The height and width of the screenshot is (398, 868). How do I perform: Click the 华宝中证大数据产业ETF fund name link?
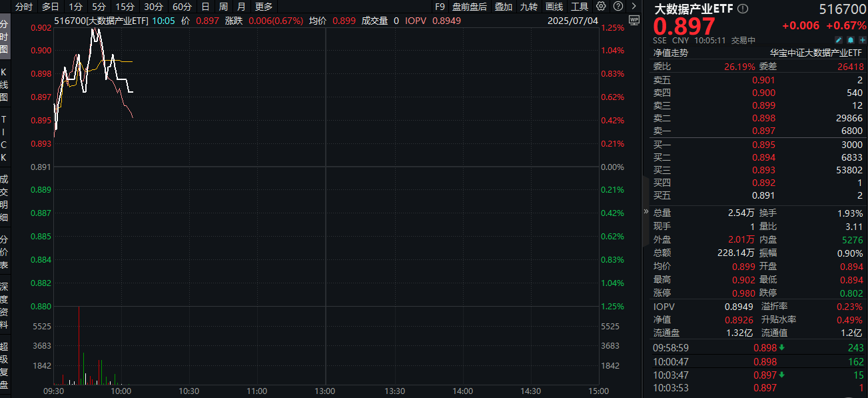click(816, 53)
